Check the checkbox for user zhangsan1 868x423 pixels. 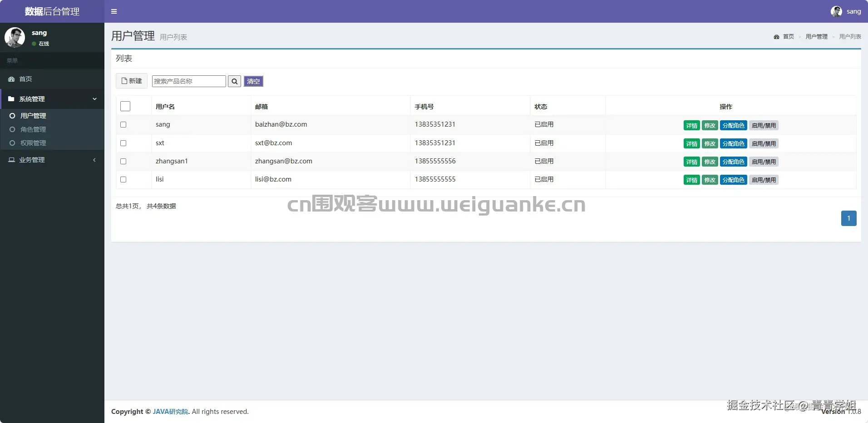coord(123,161)
